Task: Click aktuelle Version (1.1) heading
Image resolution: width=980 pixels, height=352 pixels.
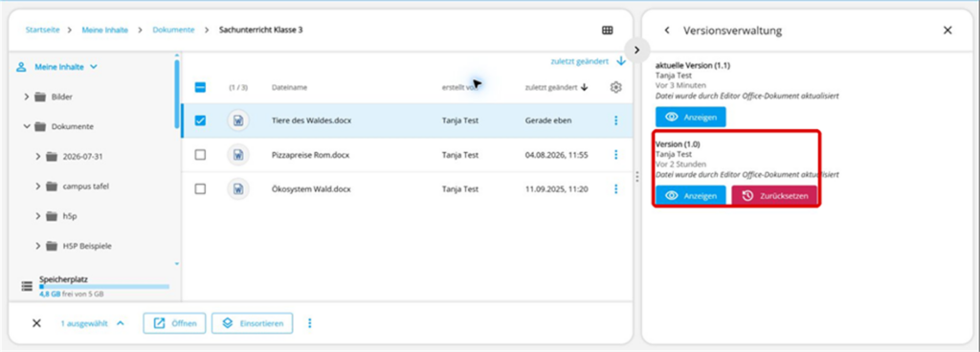Action: pyautogui.click(x=693, y=66)
